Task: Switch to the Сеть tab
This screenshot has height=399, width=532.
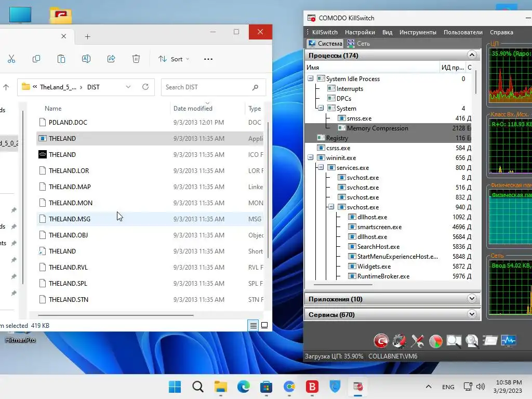Action: [x=358, y=44]
